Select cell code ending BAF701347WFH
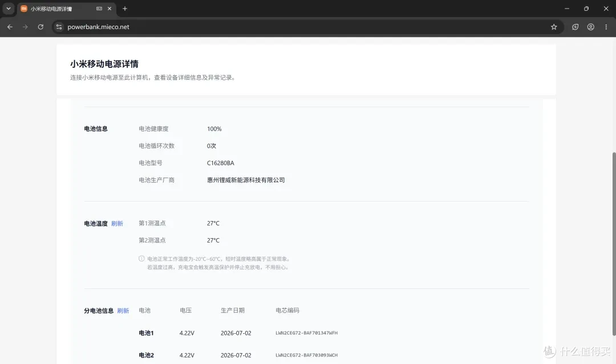Image resolution: width=616 pixels, height=364 pixels. [306, 333]
